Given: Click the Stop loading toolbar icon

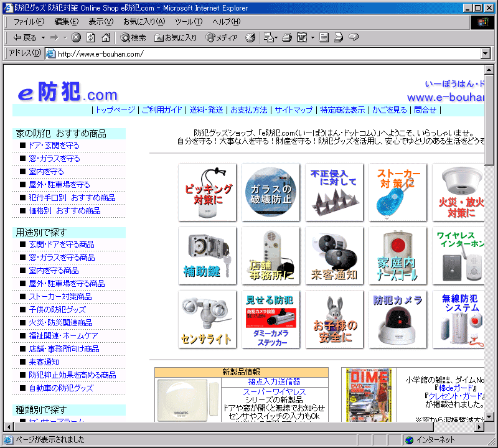Looking at the screenshot, I should pyautogui.click(x=75, y=38).
